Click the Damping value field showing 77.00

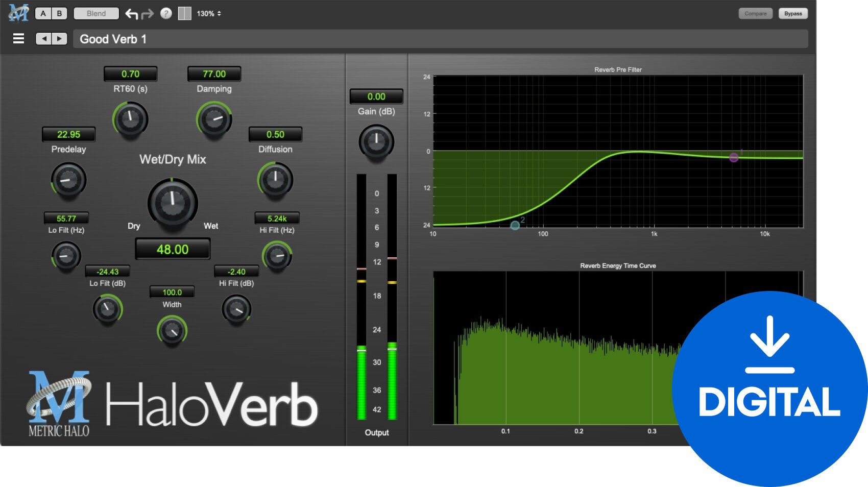coord(214,74)
